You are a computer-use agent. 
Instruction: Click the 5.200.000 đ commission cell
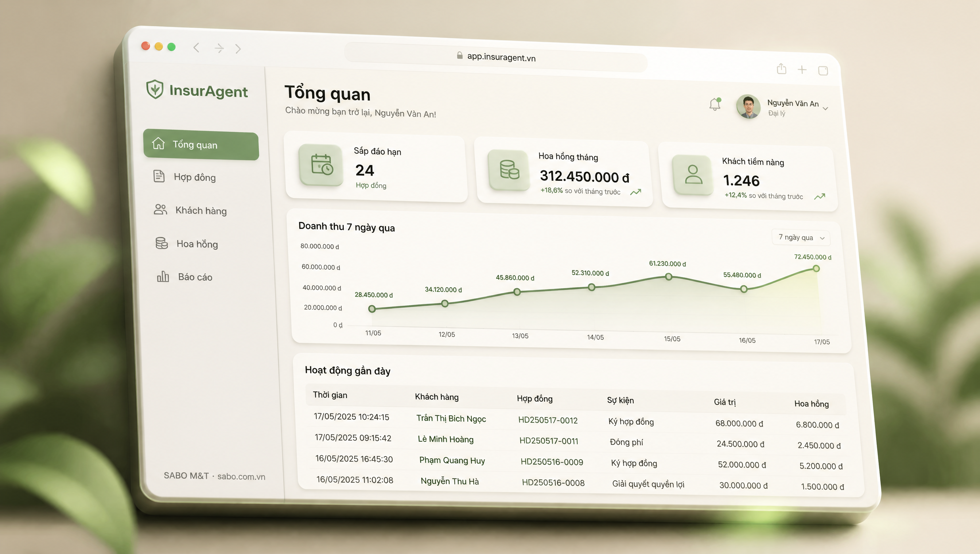point(821,466)
